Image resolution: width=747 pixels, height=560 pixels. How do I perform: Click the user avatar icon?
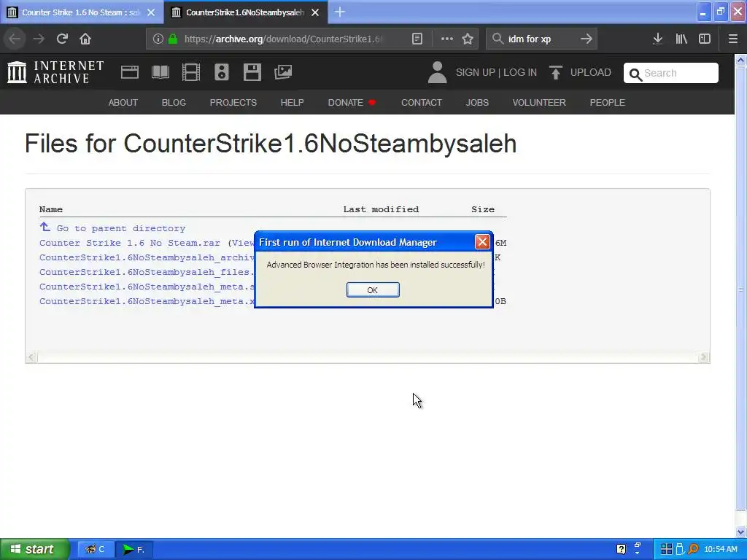click(x=438, y=72)
